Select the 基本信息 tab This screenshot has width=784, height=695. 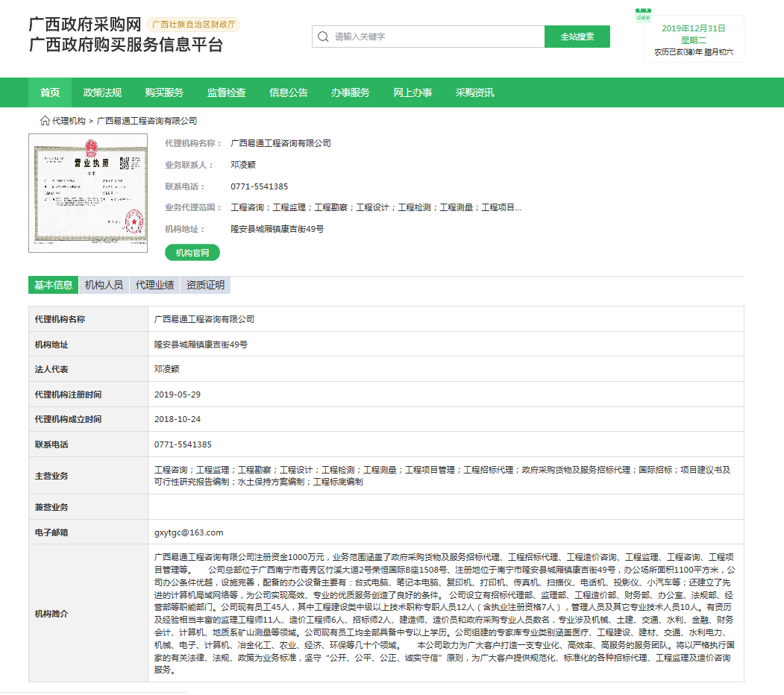53,285
